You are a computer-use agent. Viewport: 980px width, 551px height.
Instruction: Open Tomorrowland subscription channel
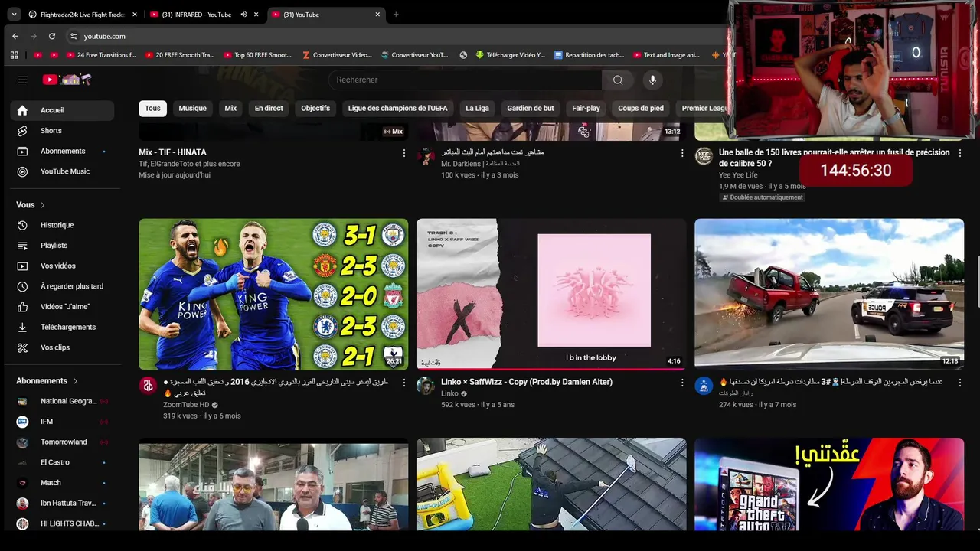[x=62, y=442]
